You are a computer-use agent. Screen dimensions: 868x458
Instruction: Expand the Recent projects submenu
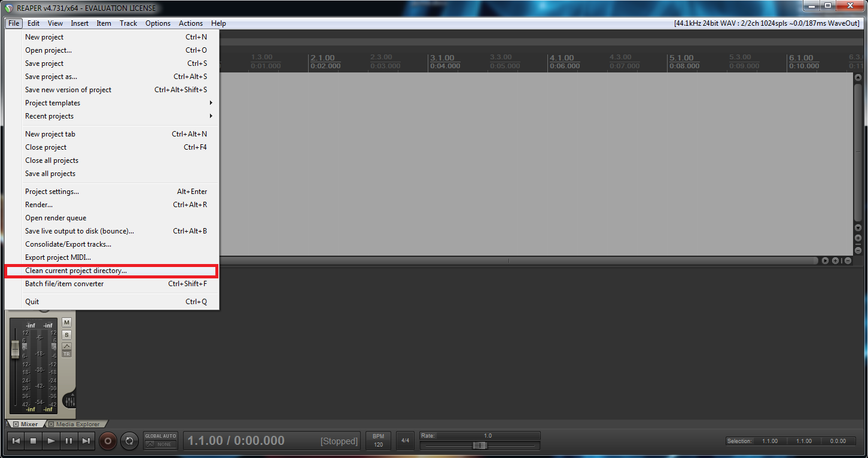[118, 116]
